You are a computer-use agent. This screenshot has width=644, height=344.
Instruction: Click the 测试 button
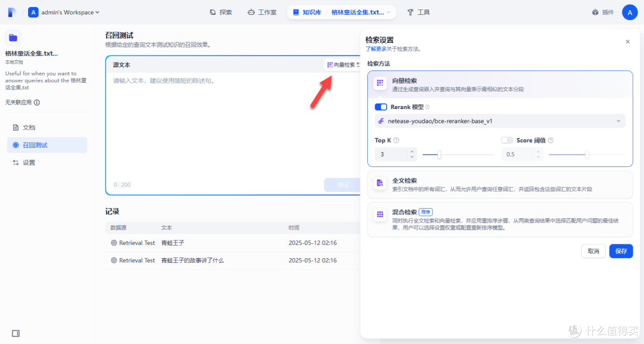pos(342,185)
